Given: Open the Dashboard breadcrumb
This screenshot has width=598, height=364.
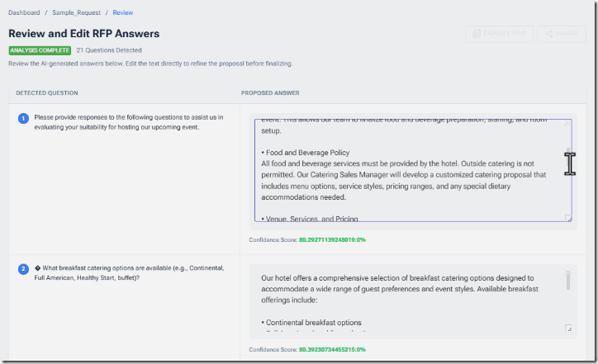Looking at the screenshot, I should [24, 13].
